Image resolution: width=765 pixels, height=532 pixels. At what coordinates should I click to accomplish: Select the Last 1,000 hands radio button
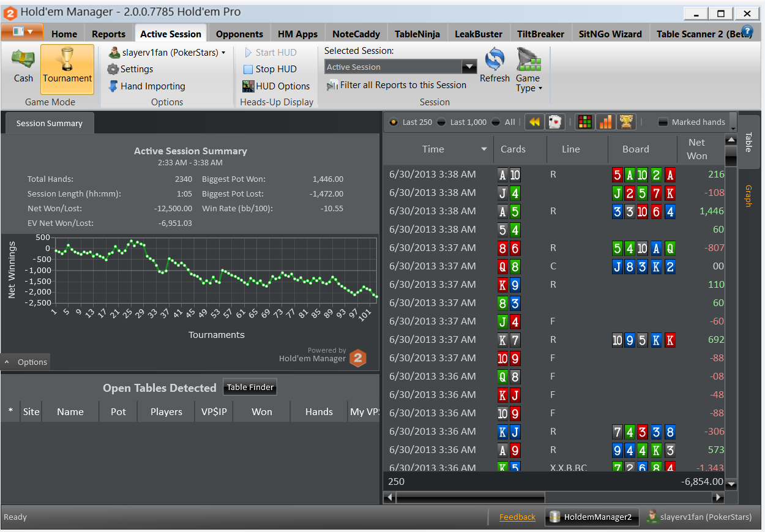click(x=441, y=122)
